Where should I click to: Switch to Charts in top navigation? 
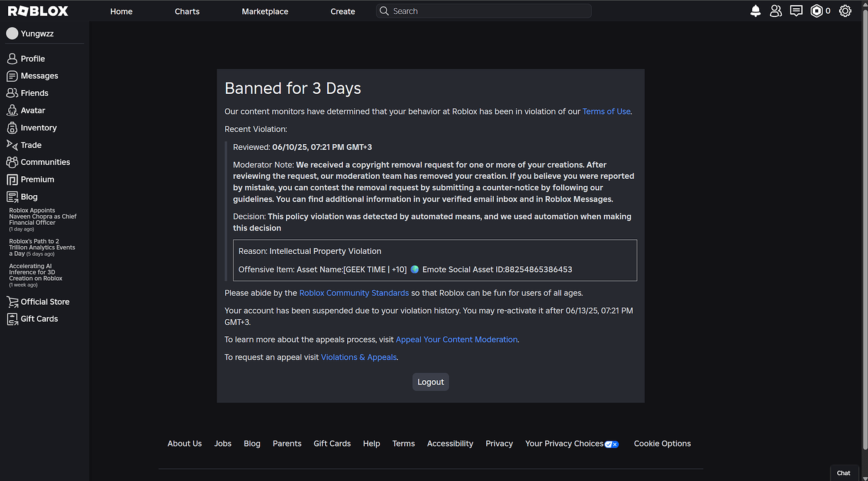pyautogui.click(x=187, y=11)
